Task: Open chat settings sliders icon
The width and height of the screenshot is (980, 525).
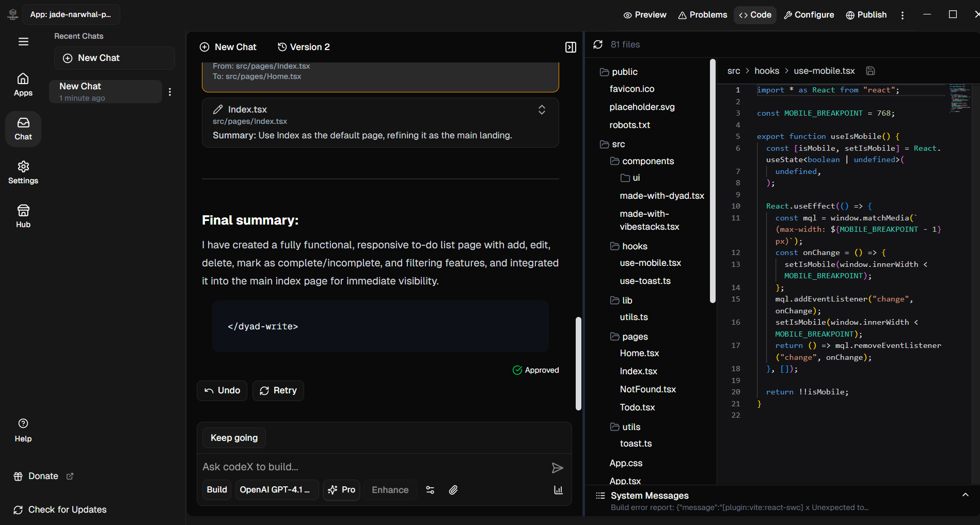Action: click(430, 490)
